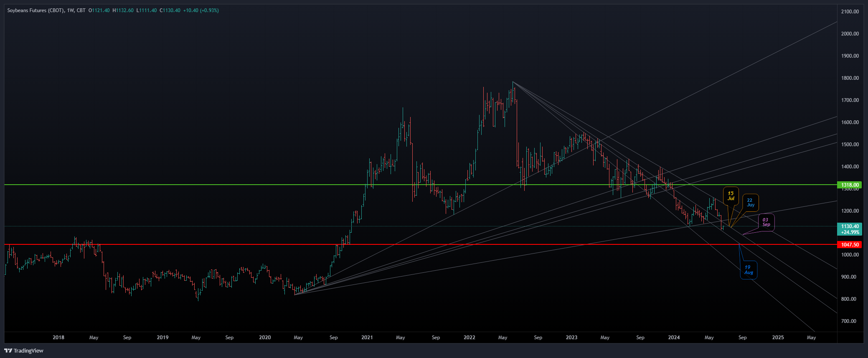Select the Soybeans Futures (CBOT) symbol title
868x358 pixels.
point(36,10)
